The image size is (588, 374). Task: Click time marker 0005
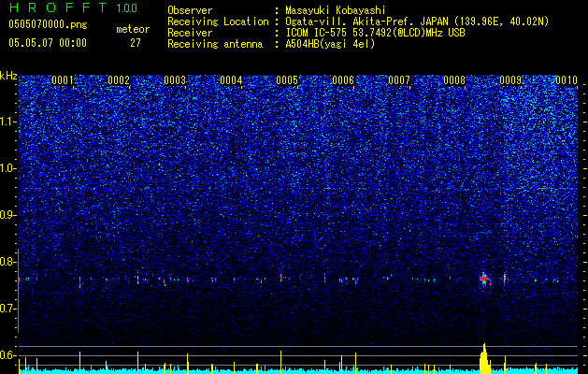coord(287,80)
